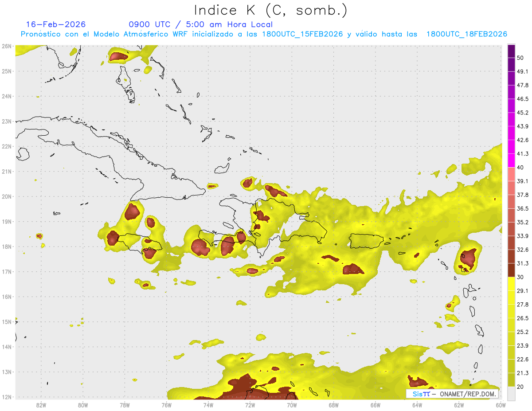The width and height of the screenshot is (532, 411).
Task: Click the "21N" latitude label
Action: click(x=6, y=171)
